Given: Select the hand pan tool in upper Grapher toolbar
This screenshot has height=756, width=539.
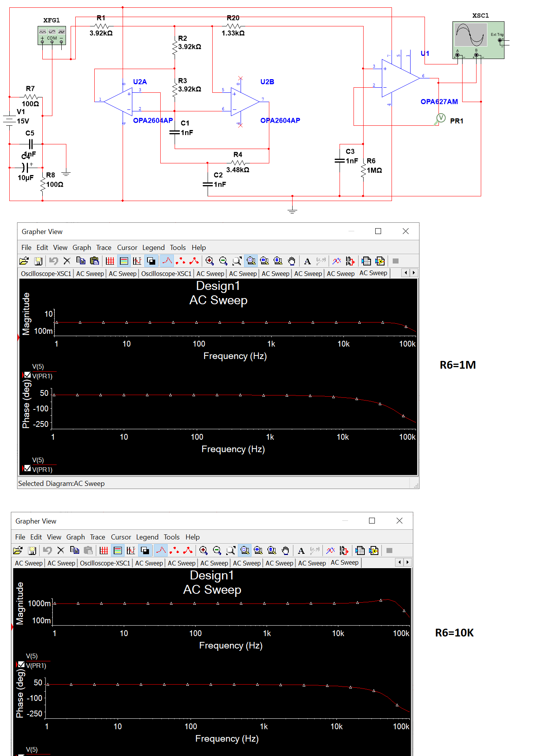Looking at the screenshot, I should (291, 261).
